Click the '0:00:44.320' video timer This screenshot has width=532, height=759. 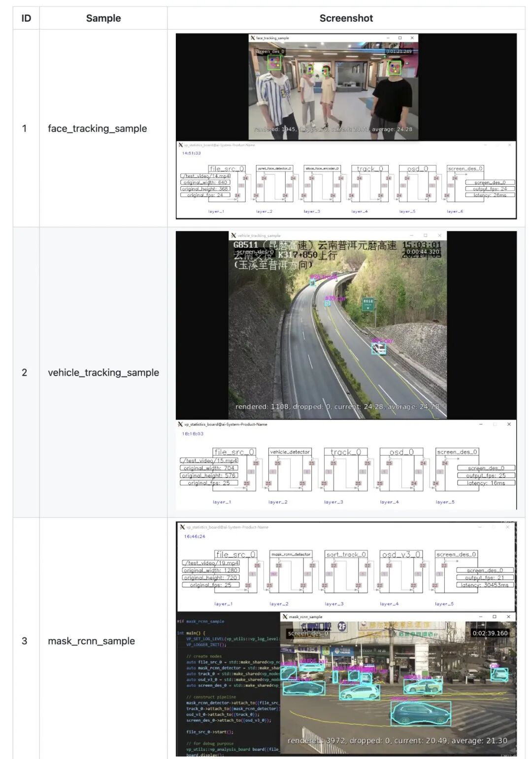423,252
